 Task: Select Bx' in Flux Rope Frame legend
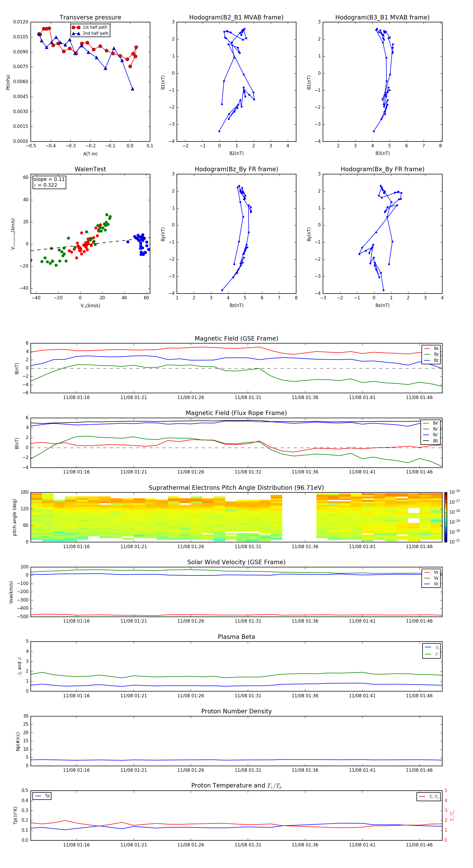pos(431,423)
